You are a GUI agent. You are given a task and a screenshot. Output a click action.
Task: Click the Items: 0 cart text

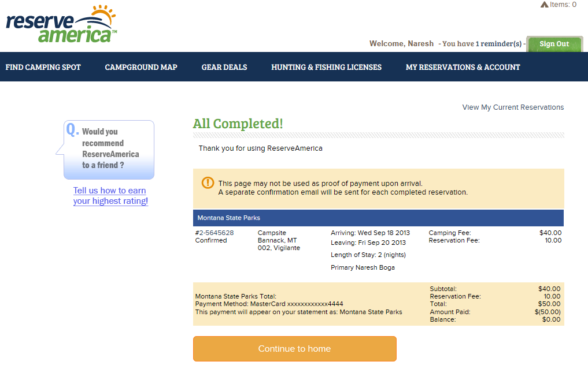pos(563,5)
